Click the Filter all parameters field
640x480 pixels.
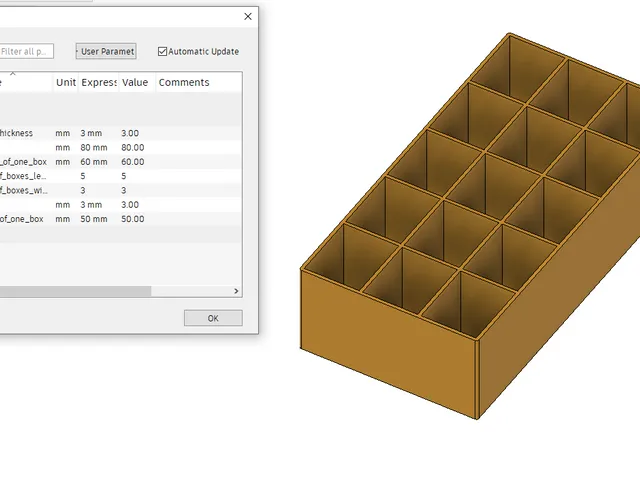26,51
